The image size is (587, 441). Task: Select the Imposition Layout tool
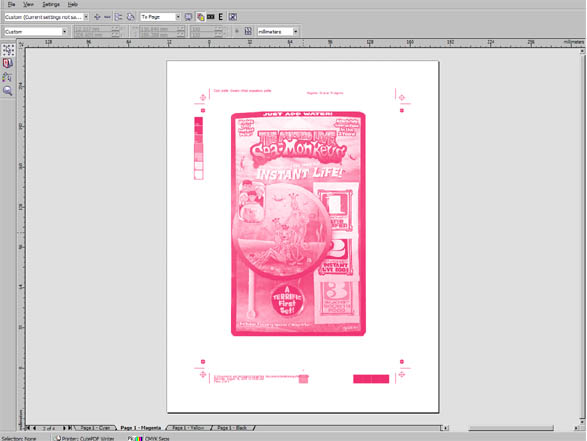coord(8,63)
